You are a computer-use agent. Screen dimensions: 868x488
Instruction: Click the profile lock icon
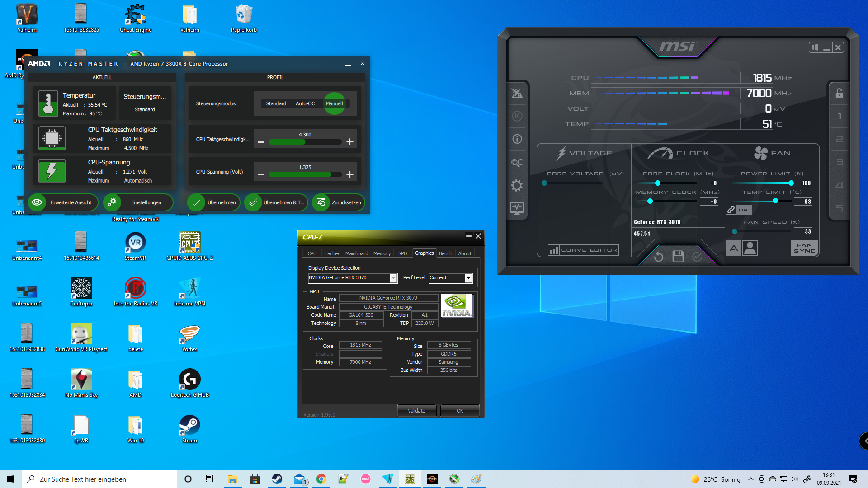[x=839, y=94]
